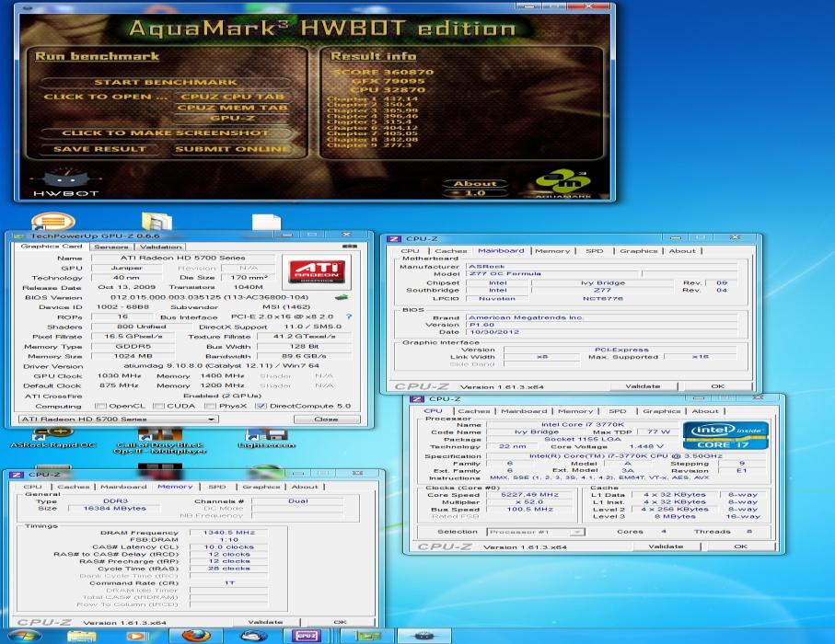Click the ATI Radeon logo in GPU-Z

316,271
